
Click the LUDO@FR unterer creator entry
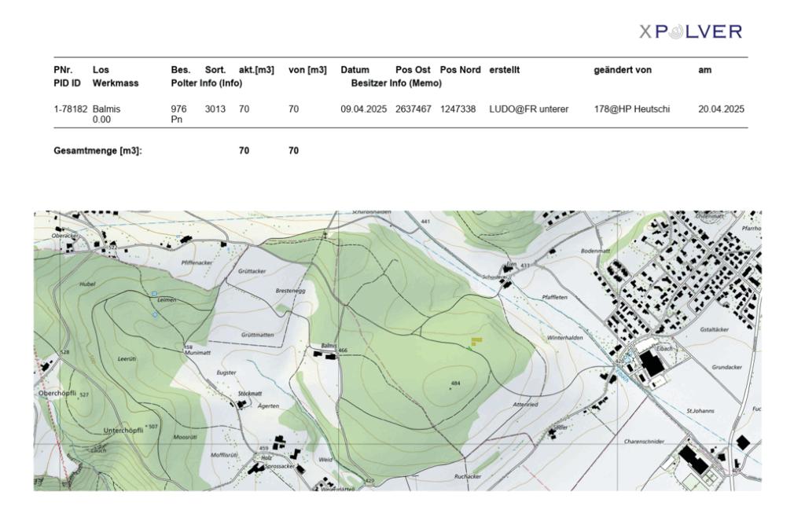coord(528,109)
